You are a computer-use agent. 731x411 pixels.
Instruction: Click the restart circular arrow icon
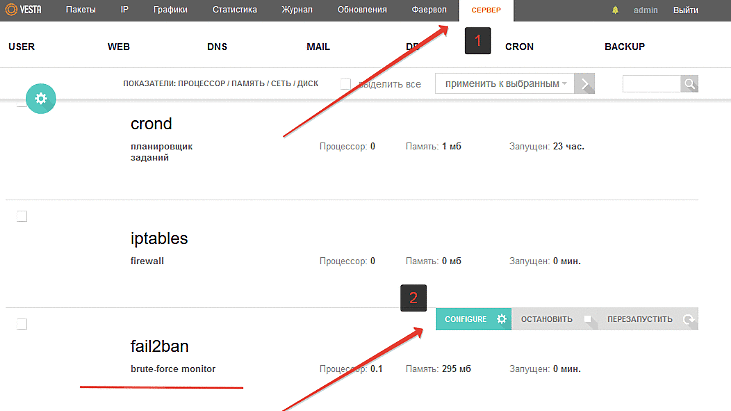687,320
